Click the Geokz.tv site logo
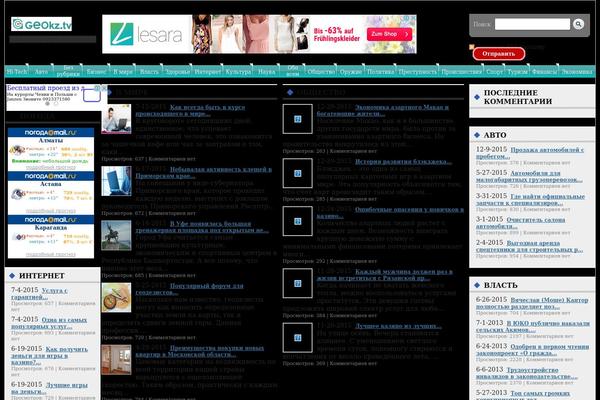600x400 pixels. [x=41, y=24]
